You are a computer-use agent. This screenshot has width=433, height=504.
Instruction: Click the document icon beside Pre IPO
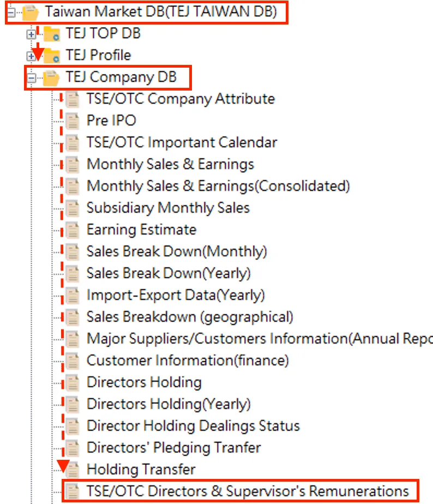[x=73, y=121]
